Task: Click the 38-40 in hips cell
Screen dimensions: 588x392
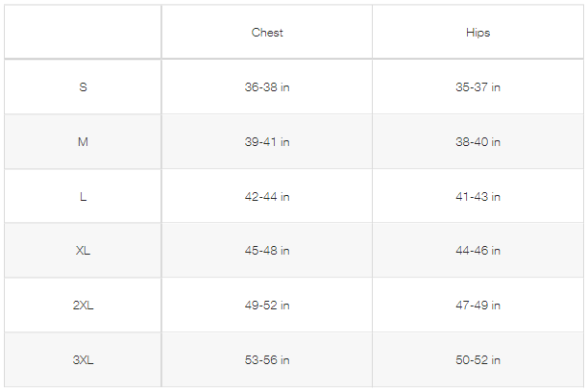Action: (x=478, y=142)
